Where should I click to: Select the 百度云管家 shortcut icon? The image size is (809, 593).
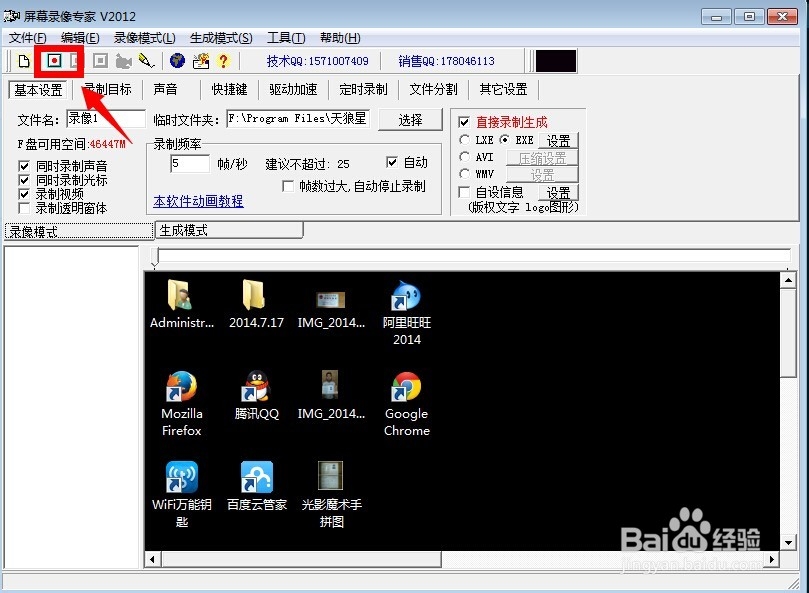[256, 477]
